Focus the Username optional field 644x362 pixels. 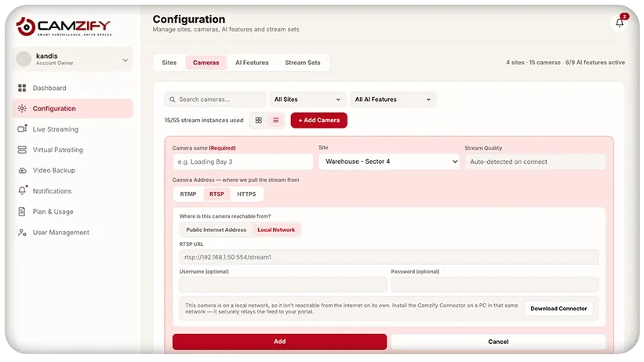[283, 284]
